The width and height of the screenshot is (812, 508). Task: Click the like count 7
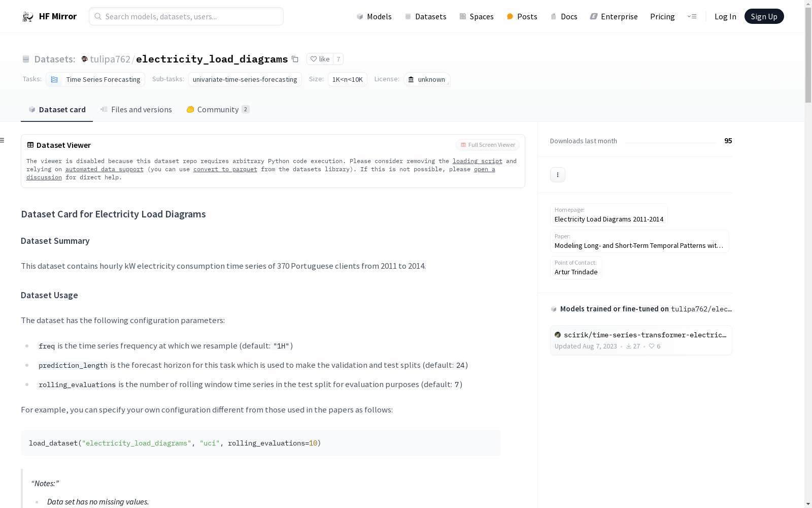point(339,59)
